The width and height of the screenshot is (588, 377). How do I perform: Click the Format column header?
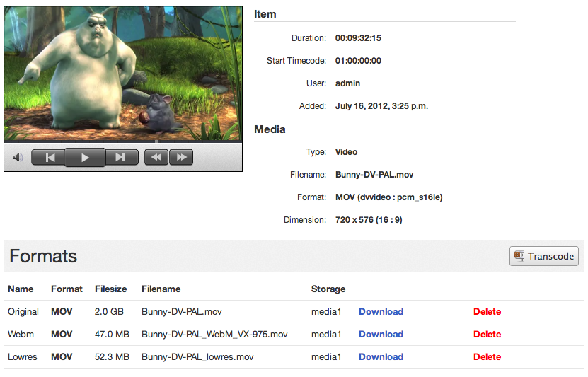coord(67,289)
